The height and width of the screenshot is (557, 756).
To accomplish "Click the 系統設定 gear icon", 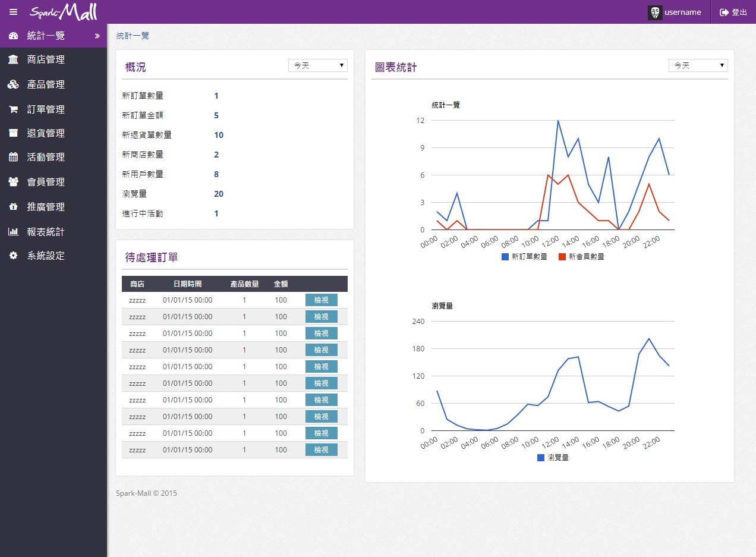I will tap(13, 256).
